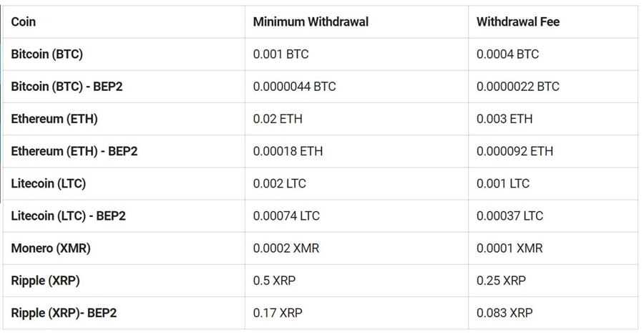Click the Minimum Withdrawal column header
The width and height of the screenshot is (644, 333).
pos(311,21)
